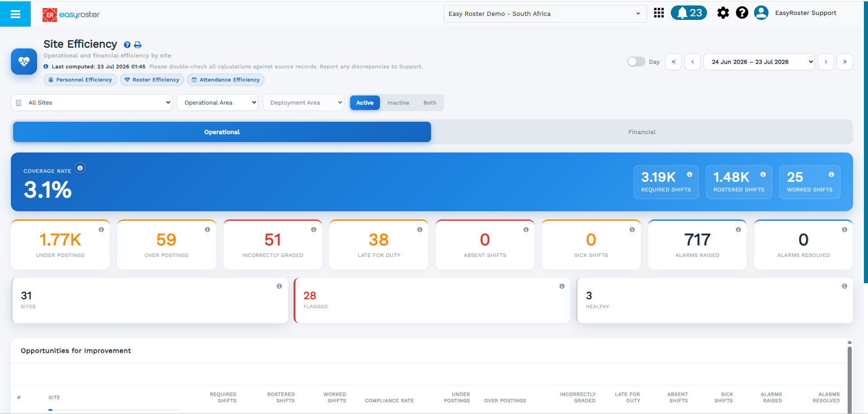Open Attendance Efficiency link
Viewport: 868px width, 414px height.
225,80
